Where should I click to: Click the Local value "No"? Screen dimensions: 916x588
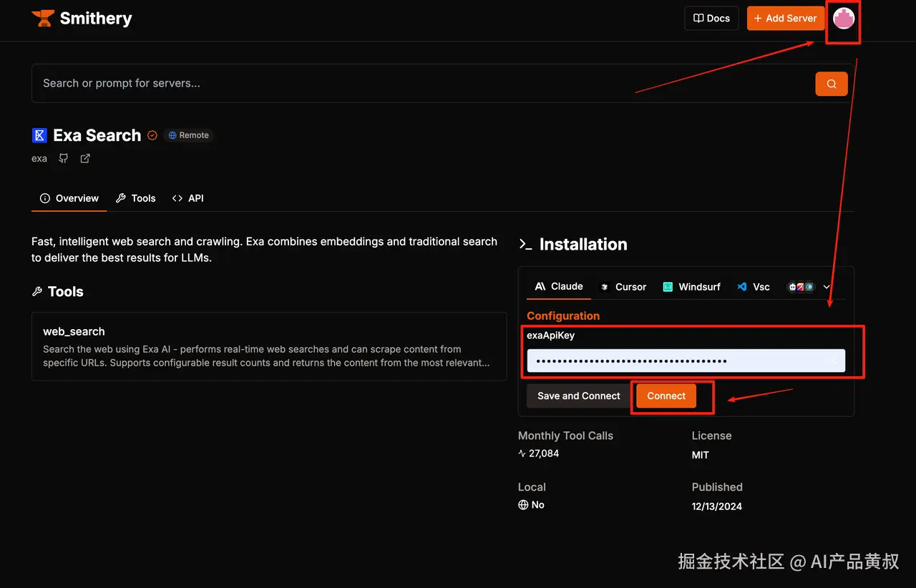click(x=538, y=505)
